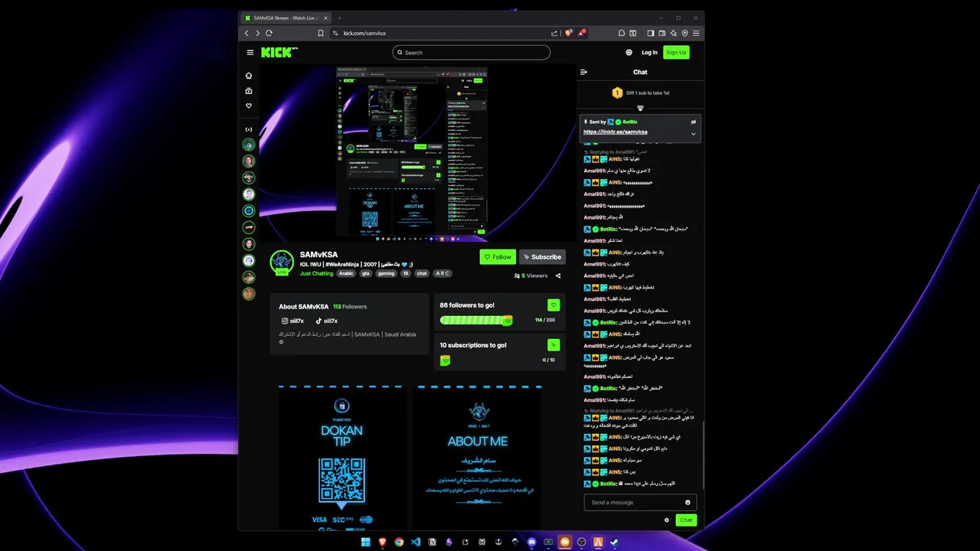
Task: Open Discord from the taskbar
Action: (x=531, y=542)
